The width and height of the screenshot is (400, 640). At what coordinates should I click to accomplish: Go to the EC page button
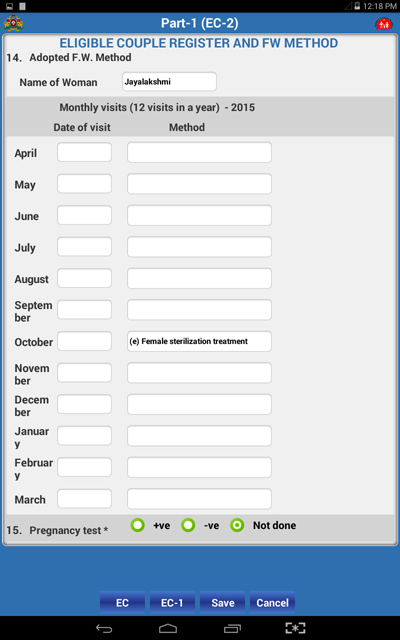(x=122, y=603)
